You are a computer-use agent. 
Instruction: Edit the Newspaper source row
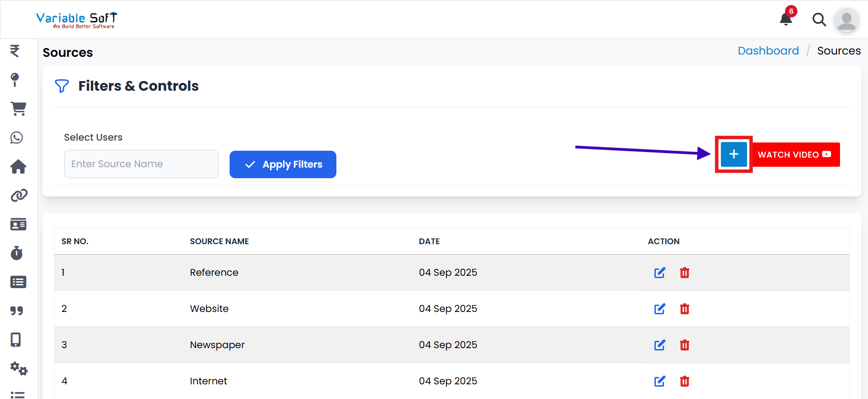tap(659, 345)
